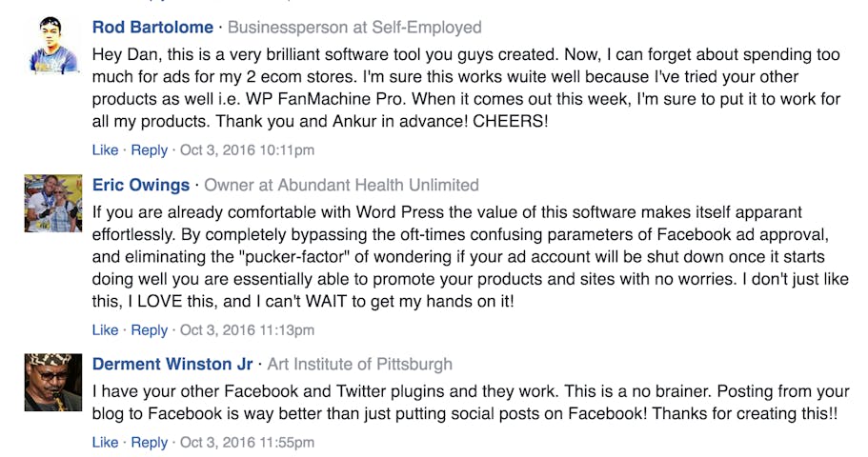868x457 pixels.
Task: Reply to Eric Owings' comment
Action: pos(149,329)
